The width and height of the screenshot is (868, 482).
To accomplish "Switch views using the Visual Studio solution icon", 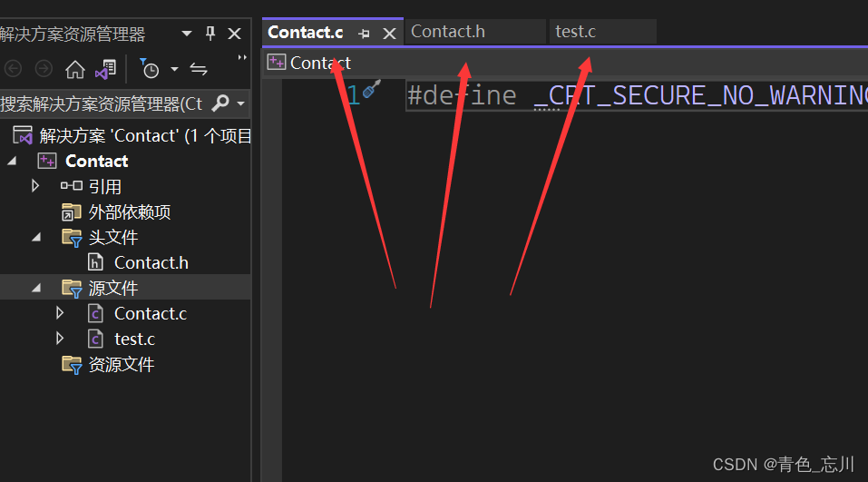I will coord(106,70).
